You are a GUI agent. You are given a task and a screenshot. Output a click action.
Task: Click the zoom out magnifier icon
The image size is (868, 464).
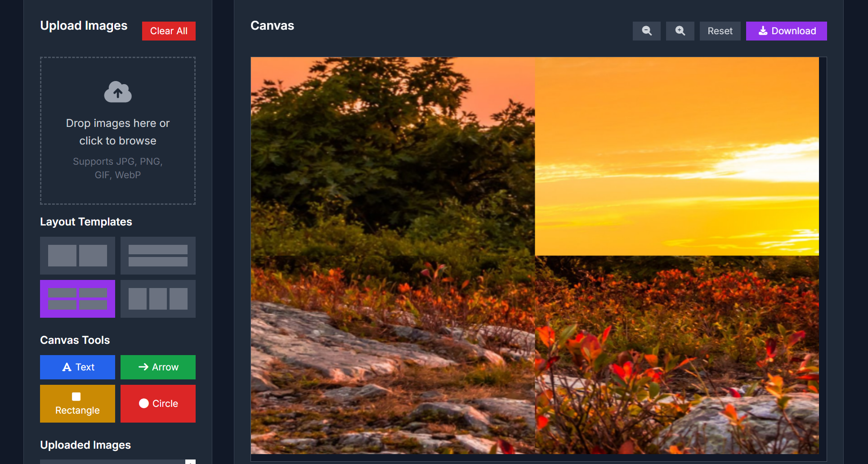coord(646,31)
